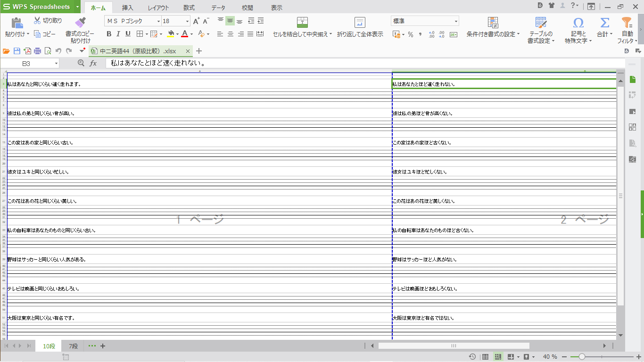Select the 7段 sheet tab
Image resolution: width=644 pixels, height=362 pixels.
pos(73,346)
